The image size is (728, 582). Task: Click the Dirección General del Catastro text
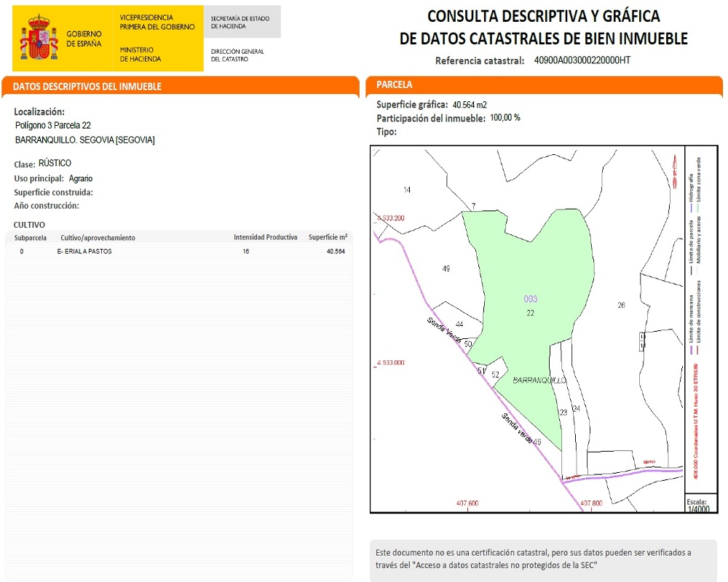tap(237, 55)
